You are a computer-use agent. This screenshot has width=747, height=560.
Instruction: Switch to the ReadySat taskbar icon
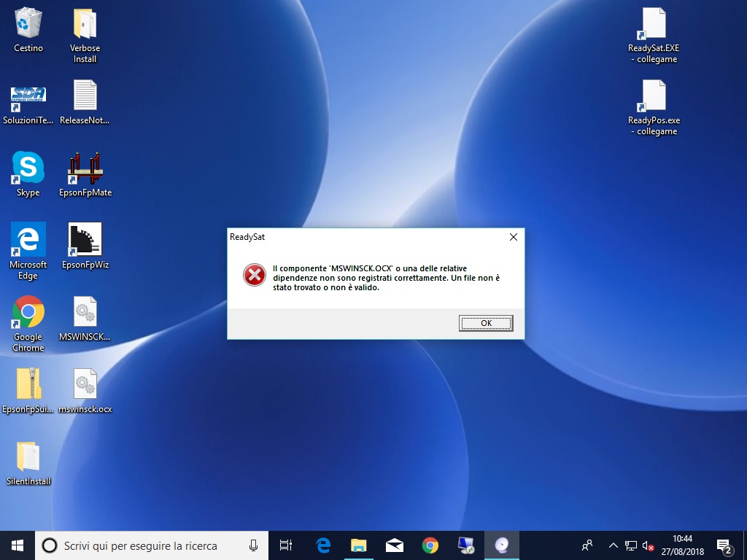pyautogui.click(x=501, y=545)
